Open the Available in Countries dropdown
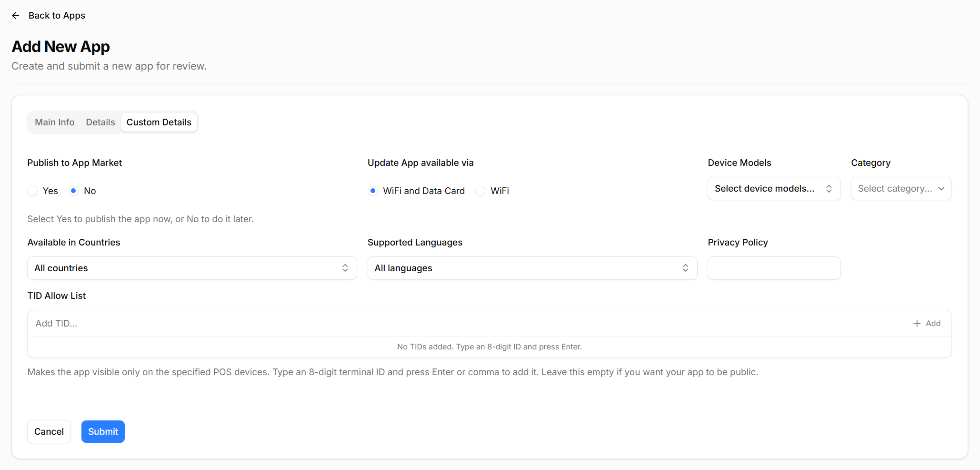980x470 pixels. click(191, 268)
